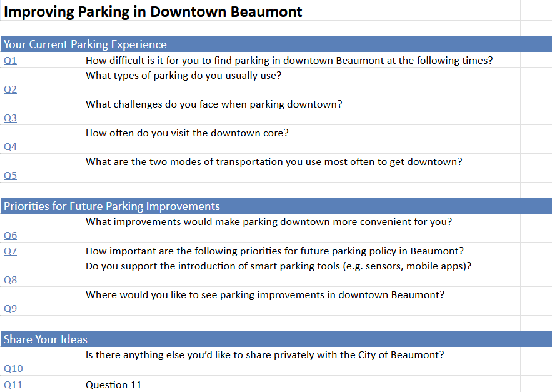Click the 'Share Your Ideas' section header
Viewport: 552px width, 392px height.
(46, 339)
